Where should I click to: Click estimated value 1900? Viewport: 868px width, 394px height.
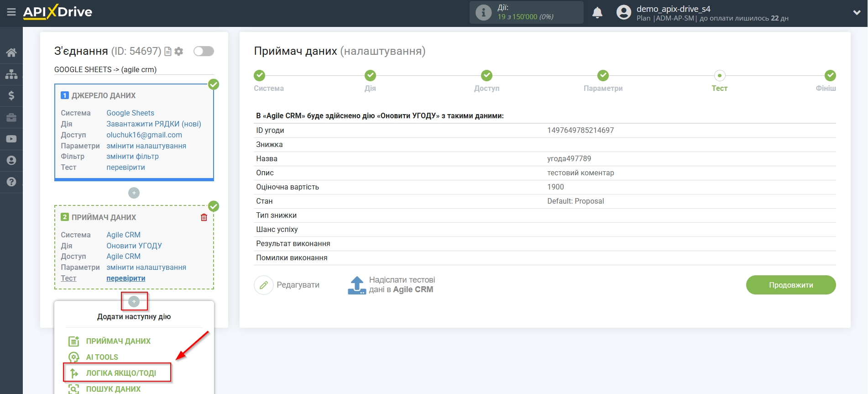point(555,187)
